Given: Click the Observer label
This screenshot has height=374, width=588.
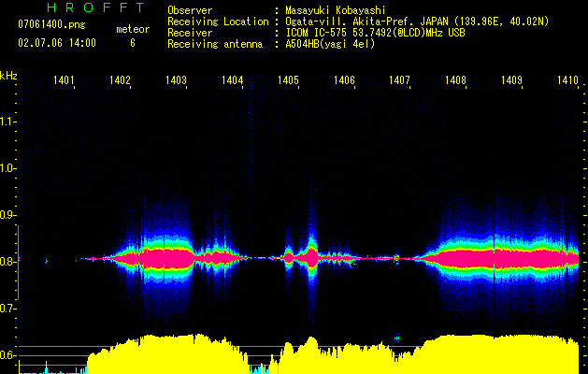Looking at the screenshot, I should 190,10.
